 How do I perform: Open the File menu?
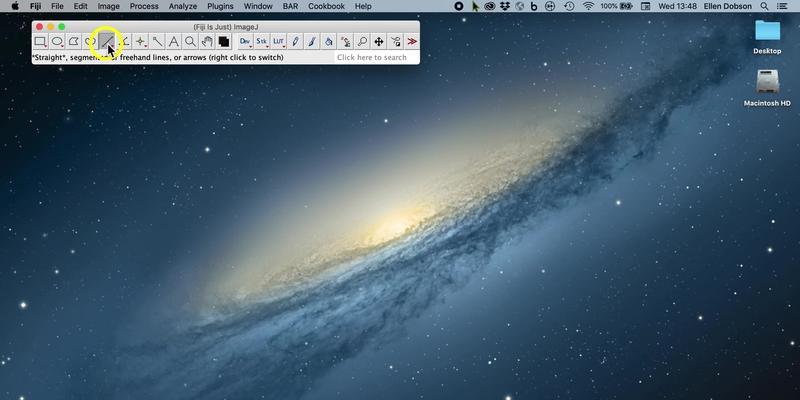pyautogui.click(x=58, y=6)
